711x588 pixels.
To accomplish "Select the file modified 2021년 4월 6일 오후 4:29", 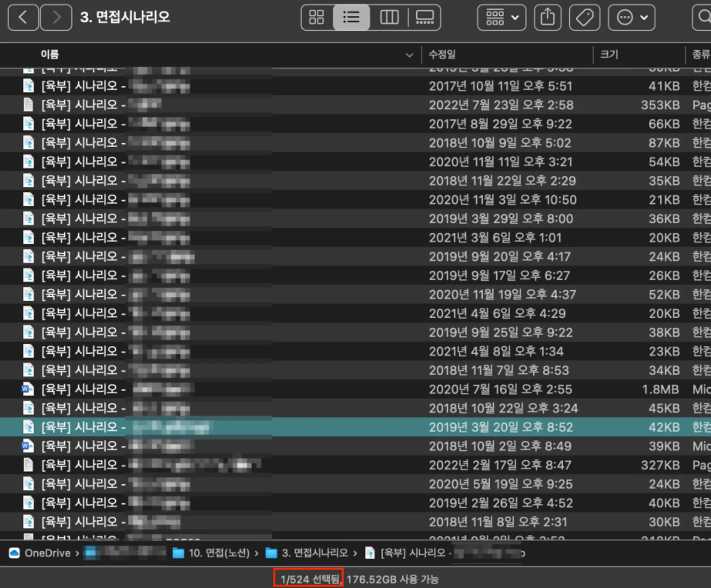I will click(x=355, y=313).
